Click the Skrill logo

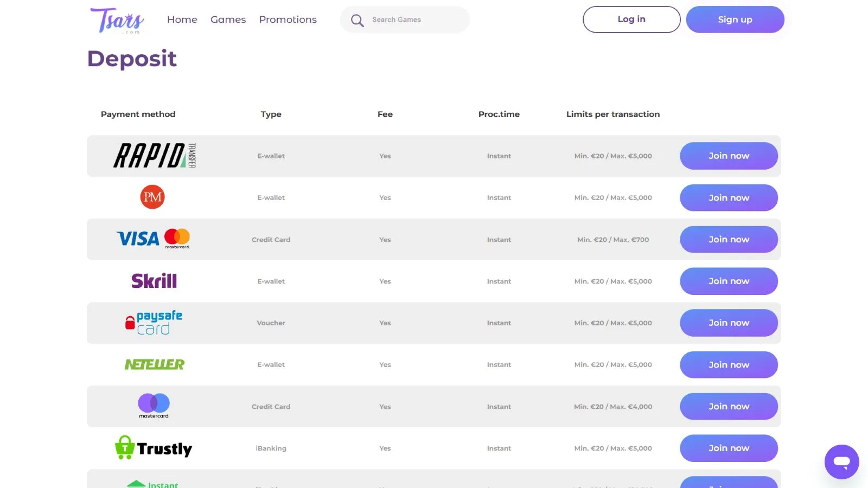coord(154,281)
